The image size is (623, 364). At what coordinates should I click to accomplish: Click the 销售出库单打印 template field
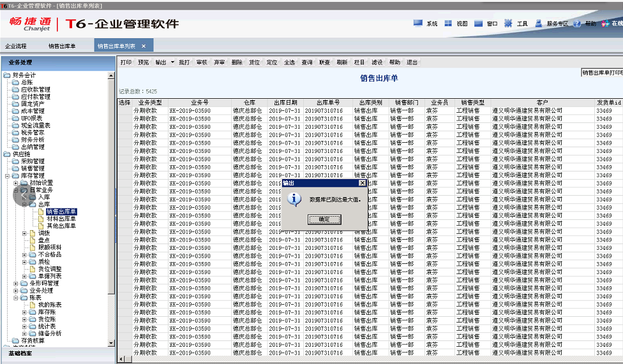(602, 73)
